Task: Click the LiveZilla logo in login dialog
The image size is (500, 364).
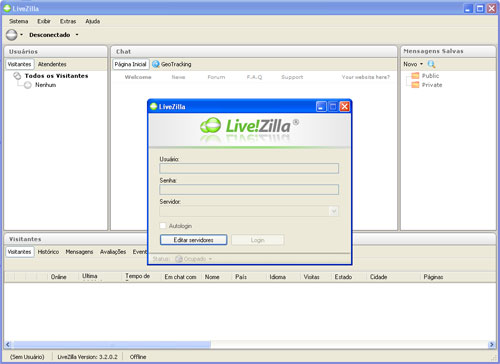Action: pyautogui.click(x=249, y=127)
